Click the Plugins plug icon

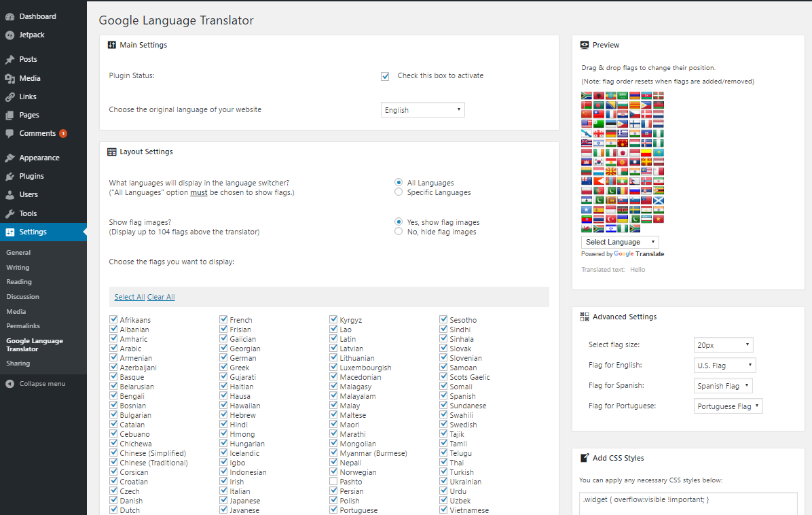point(10,176)
